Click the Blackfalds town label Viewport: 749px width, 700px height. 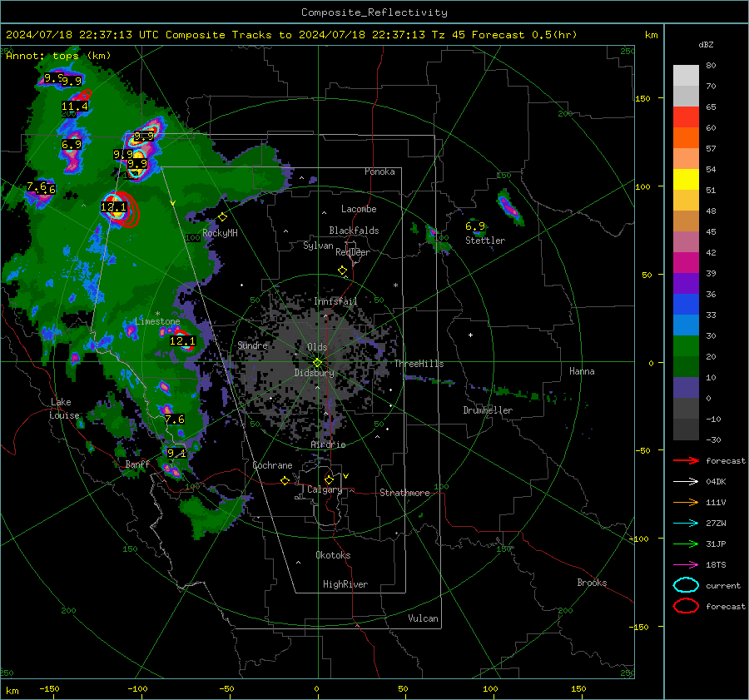coord(354,231)
